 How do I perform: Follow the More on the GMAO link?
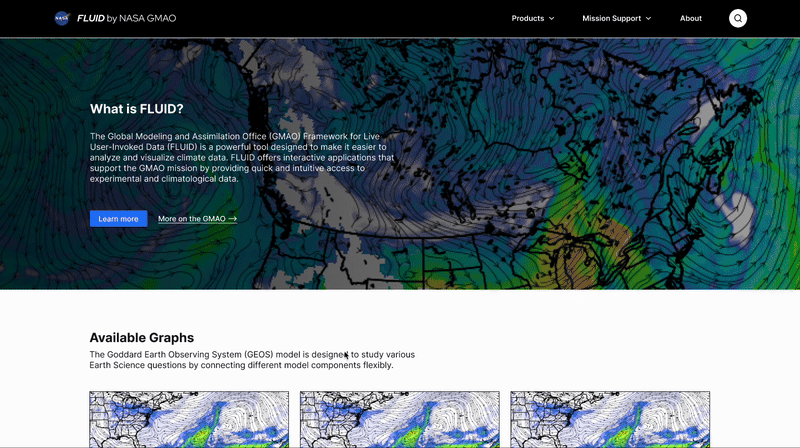click(197, 219)
